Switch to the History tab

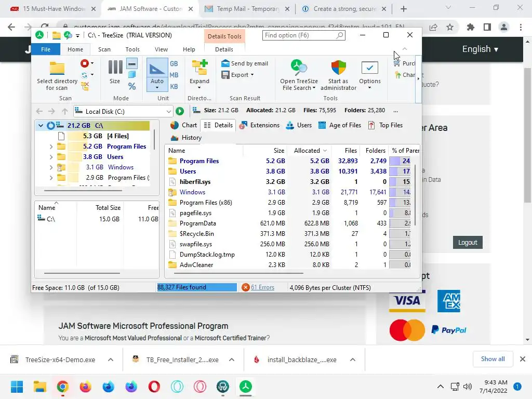point(186,138)
